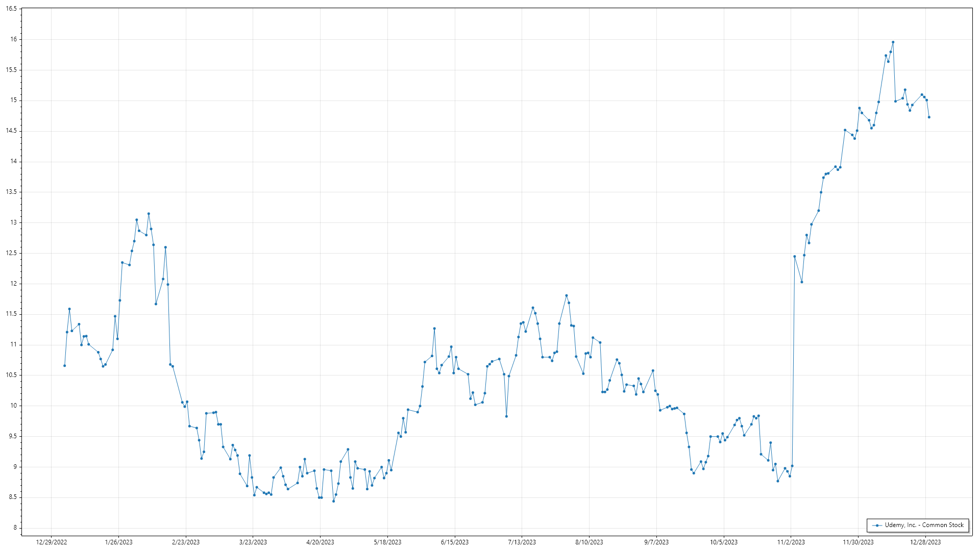
Task: Click the 9/7/2023 x-axis date label
Action: (x=656, y=542)
